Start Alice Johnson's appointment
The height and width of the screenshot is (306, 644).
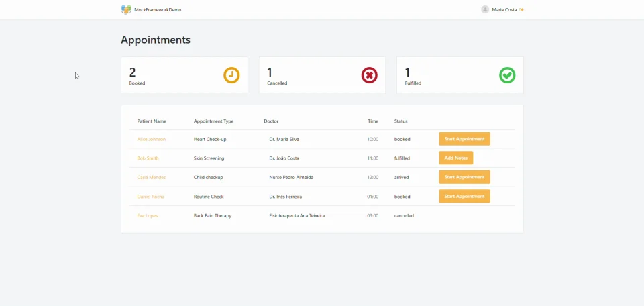pos(464,139)
